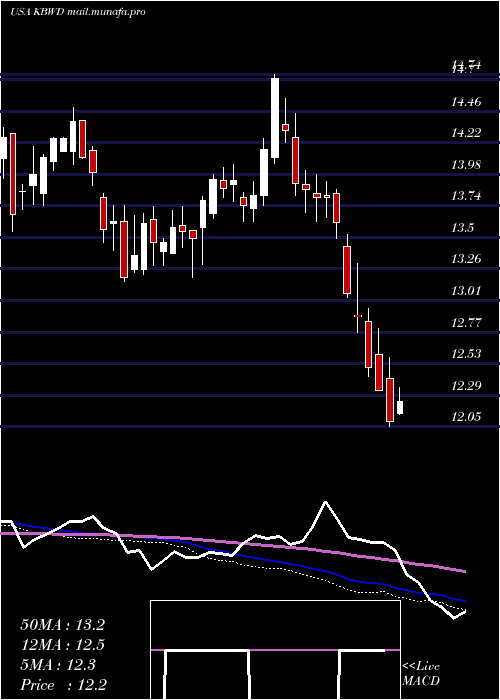
Task: Click the peak of the white MACD line
Action: 325,502
